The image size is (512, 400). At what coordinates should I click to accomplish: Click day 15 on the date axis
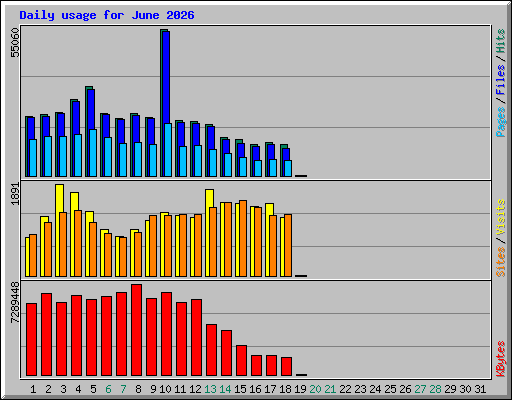point(240,389)
